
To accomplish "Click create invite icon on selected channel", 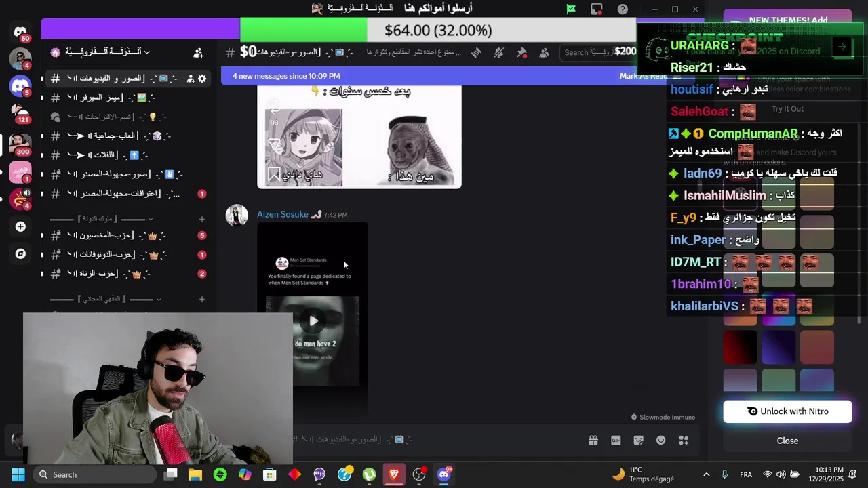I will pyautogui.click(x=191, y=79).
